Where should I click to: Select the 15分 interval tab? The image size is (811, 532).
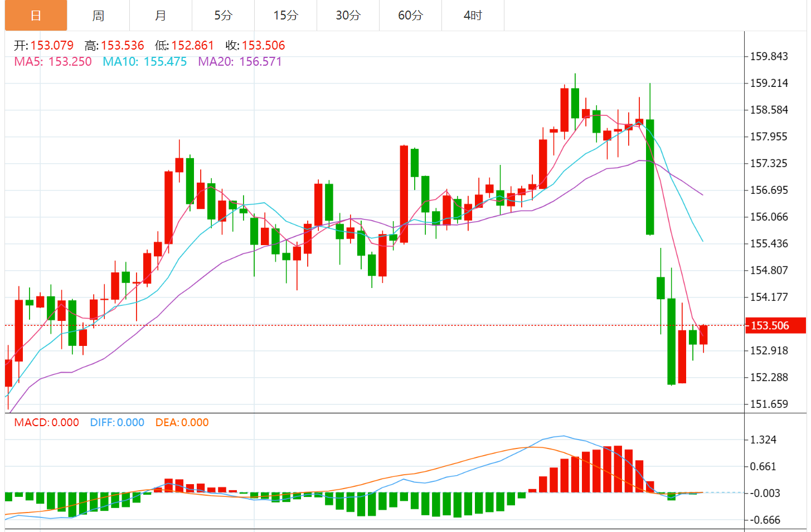[285, 16]
